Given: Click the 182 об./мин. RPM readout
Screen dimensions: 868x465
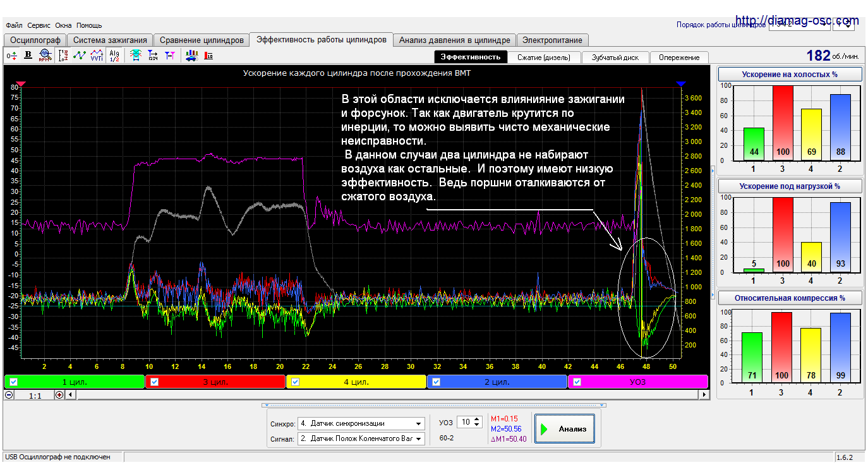Looking at the screenshot, I should click(833, 56).
